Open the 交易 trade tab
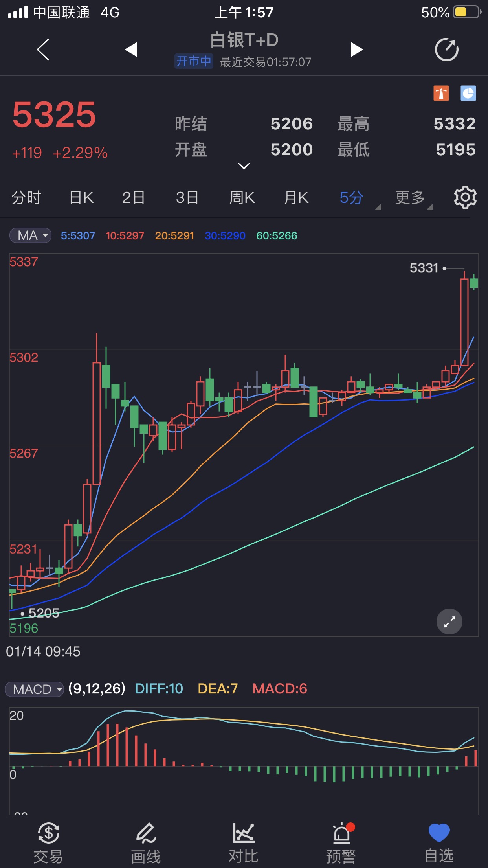488x868 pixels. click(48, 843)
